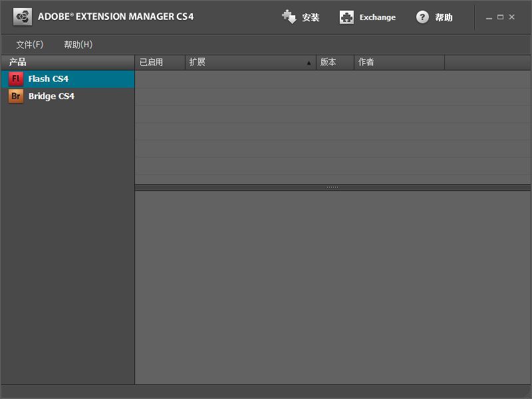The width and height of the screenshot is (532, 399).
Task: Click the empty extension description pane
Action: (332, 286)
